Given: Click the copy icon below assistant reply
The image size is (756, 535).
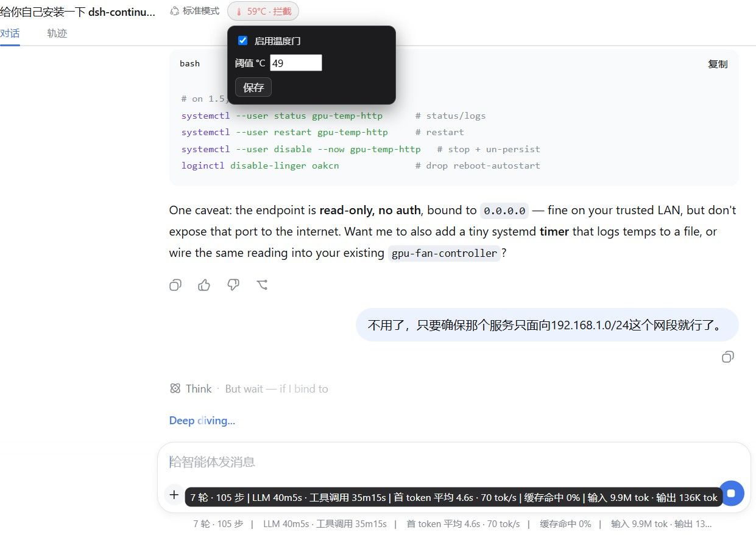Looking at the screenshot, I should pos(175,285).
